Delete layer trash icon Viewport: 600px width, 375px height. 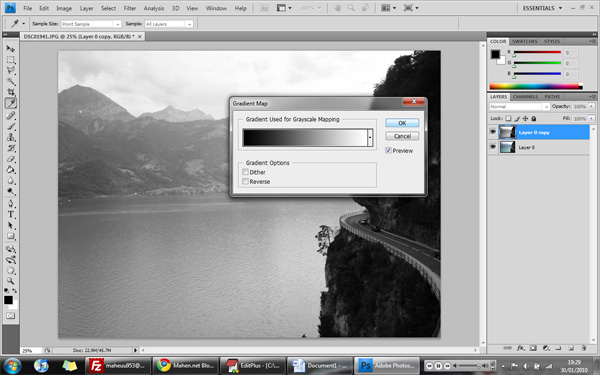pos(584,348)
